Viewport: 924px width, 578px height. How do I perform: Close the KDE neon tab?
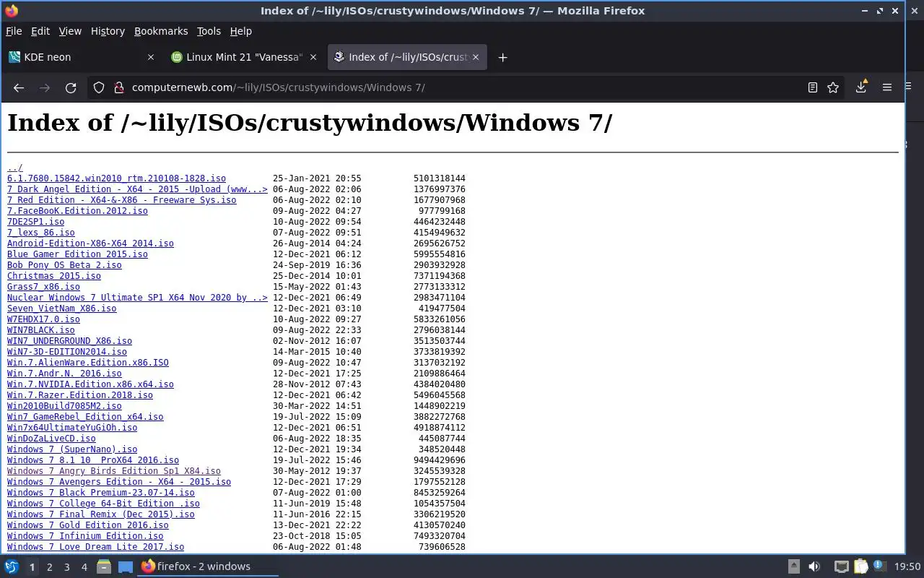coord(150,57)
